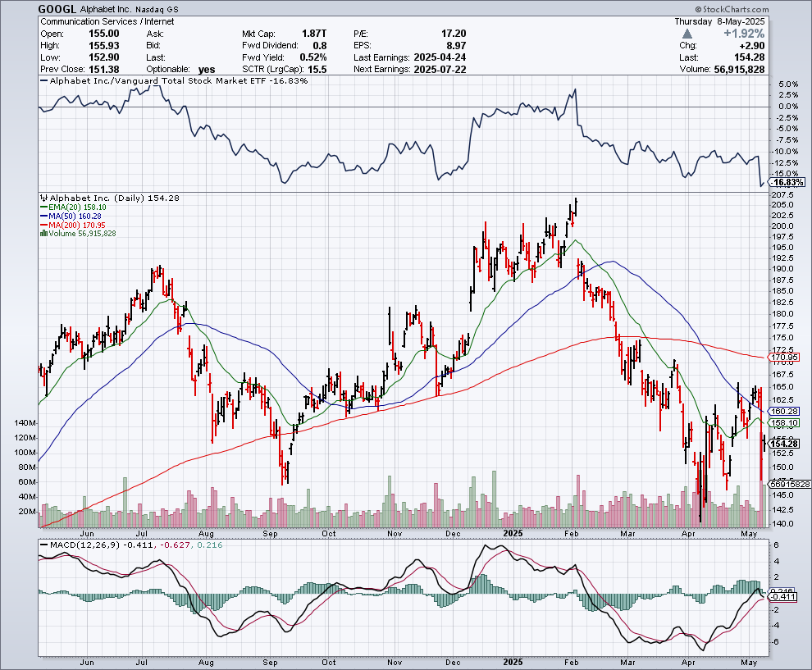The height and width of the screenshot is (670, 812).
Task: Click the red MA(200) legend line swatch
Action: 44,226
